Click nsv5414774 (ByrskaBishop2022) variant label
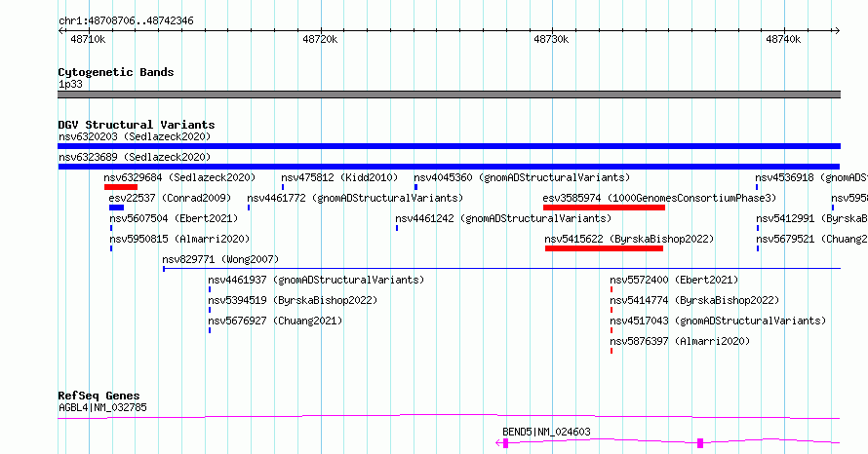Screen dimensions: 868x454 (694, 300)
